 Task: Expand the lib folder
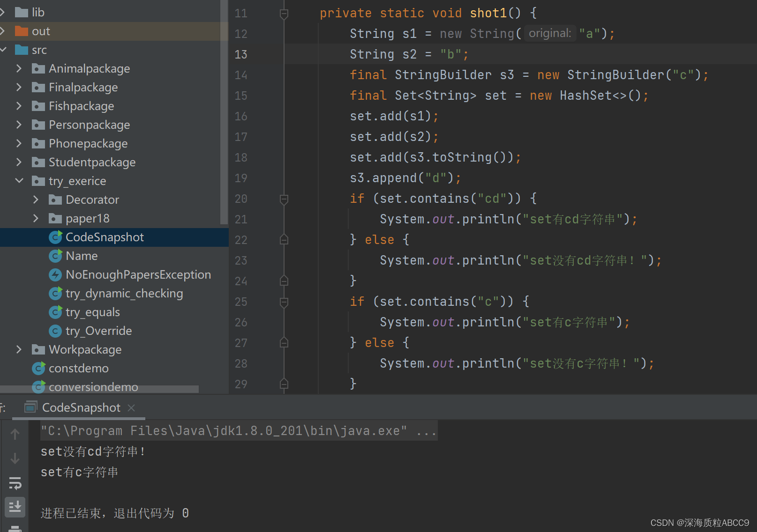2,12
